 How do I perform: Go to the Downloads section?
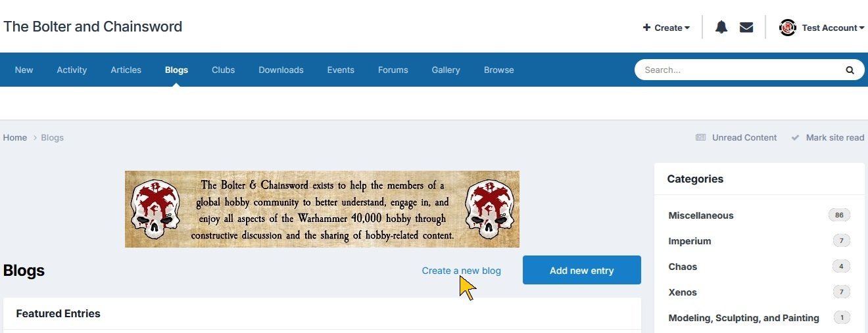[x=281, y=70]
